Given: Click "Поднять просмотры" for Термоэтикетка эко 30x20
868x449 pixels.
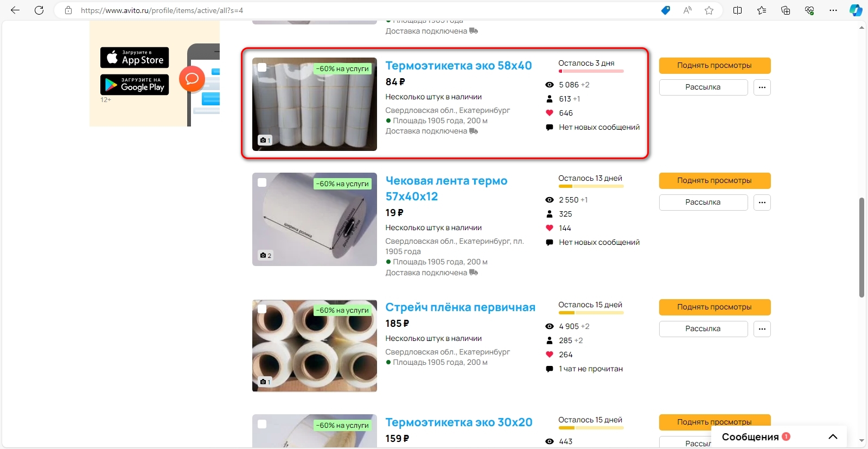Looking at the screenshot, I should 715,422.
